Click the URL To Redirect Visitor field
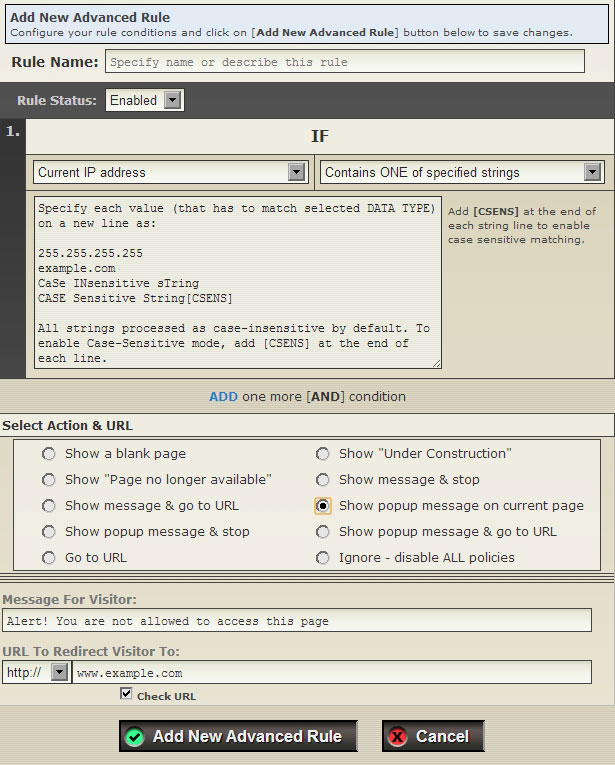The image size is (615, 765). (331, 673)
